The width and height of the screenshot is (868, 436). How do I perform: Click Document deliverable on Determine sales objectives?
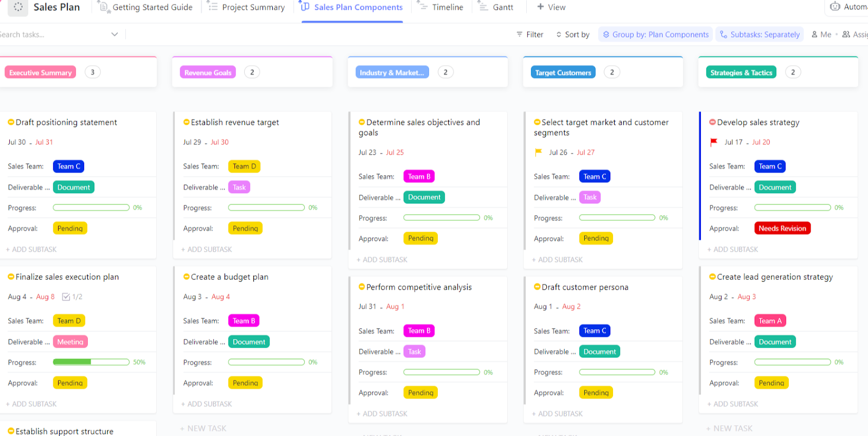(x=424, y=197)
